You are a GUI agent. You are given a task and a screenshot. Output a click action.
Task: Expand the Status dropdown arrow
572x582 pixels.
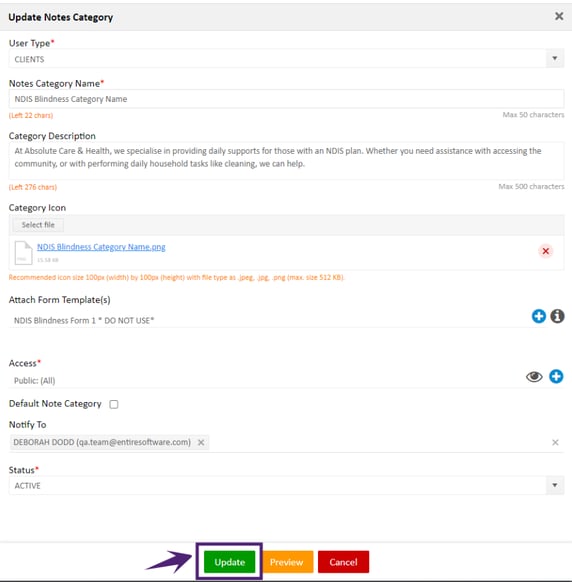click(x=555, y=485)
